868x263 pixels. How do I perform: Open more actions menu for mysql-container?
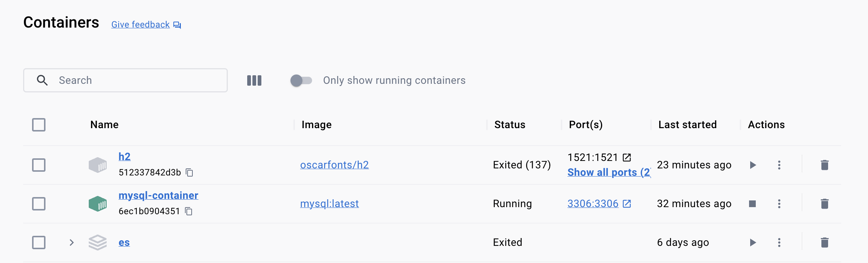(x=779, y=204)
